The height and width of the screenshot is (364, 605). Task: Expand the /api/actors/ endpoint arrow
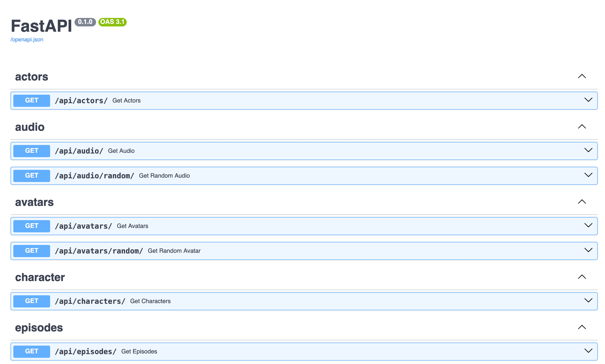pos(588,100)
